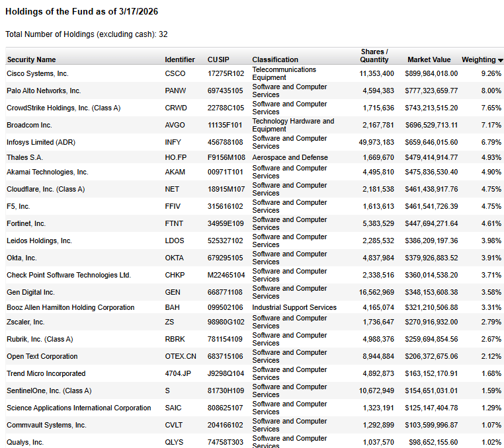
Task: Select F5, Inc. name cell
Action: [x=19, y=207]
